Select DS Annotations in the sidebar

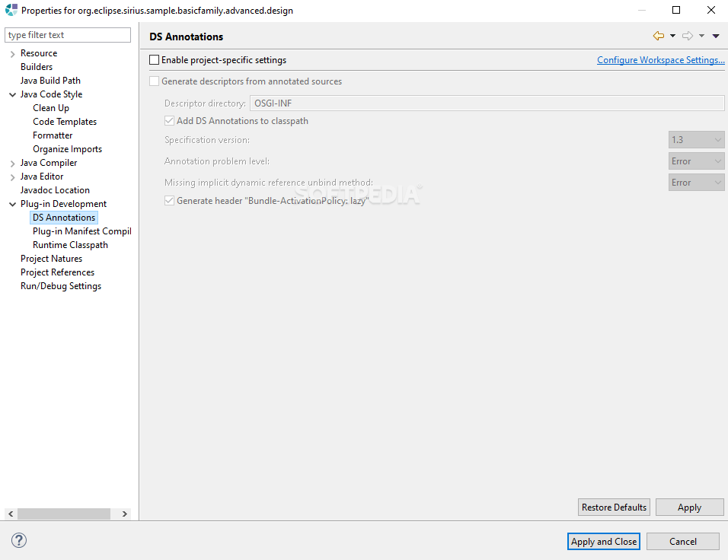(64, 217)
